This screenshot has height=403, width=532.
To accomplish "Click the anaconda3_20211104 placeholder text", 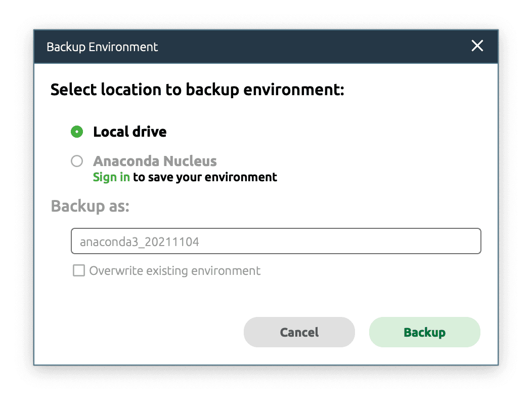I will tap(140, 242).
